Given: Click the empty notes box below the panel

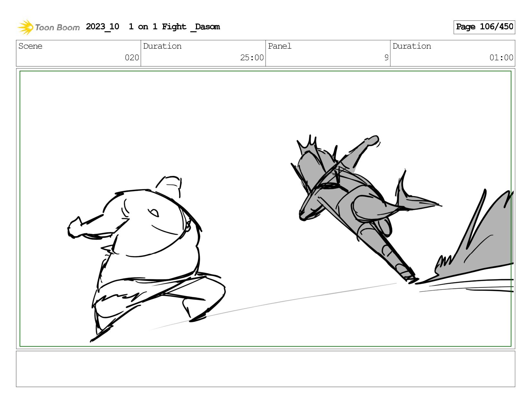Looking at the screenshot, I should [265, 369].
